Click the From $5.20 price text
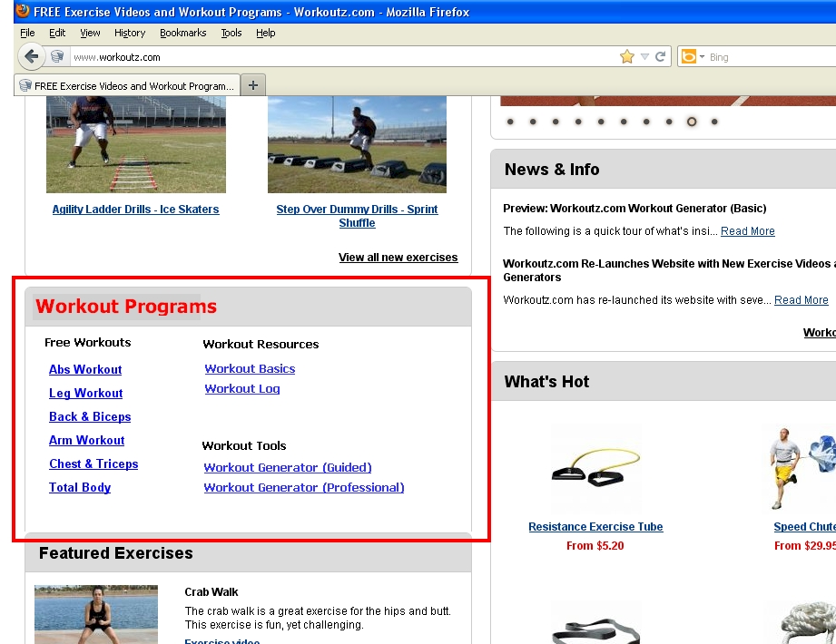This screenshot has width=836, height=644. pyautogui.click(x=595, y=546)
